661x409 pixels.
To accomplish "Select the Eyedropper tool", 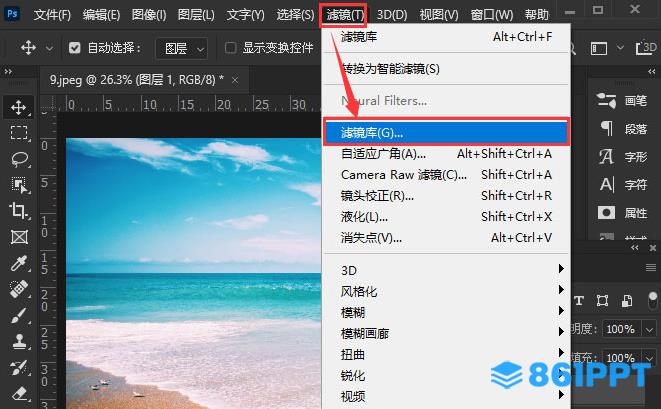I will [x=19, y=263].
